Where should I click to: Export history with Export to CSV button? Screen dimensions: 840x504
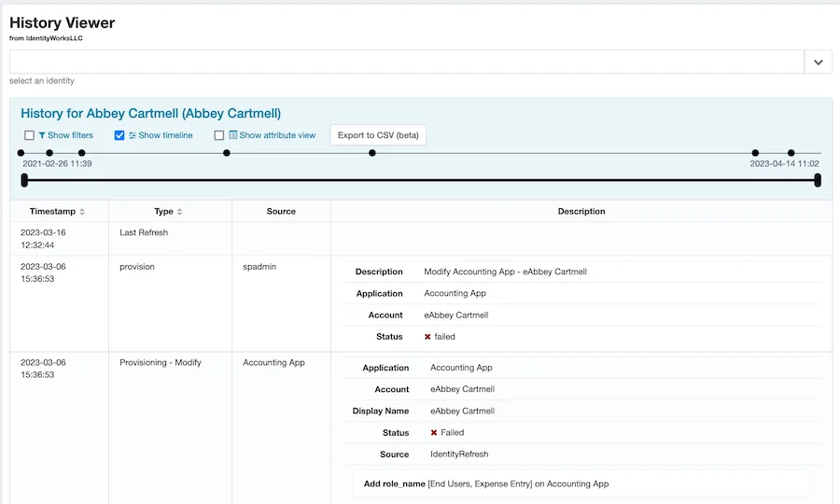point(378,135)
